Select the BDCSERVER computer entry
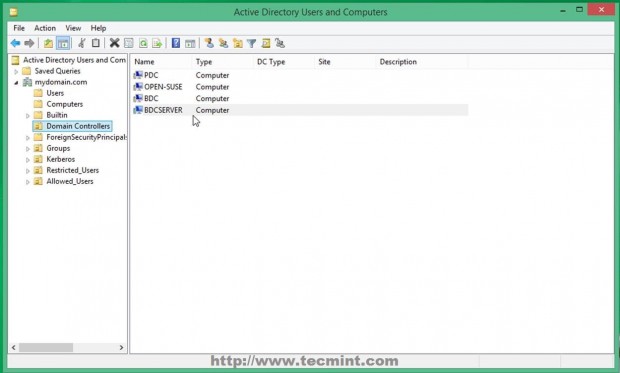 [x=163, y=110]
